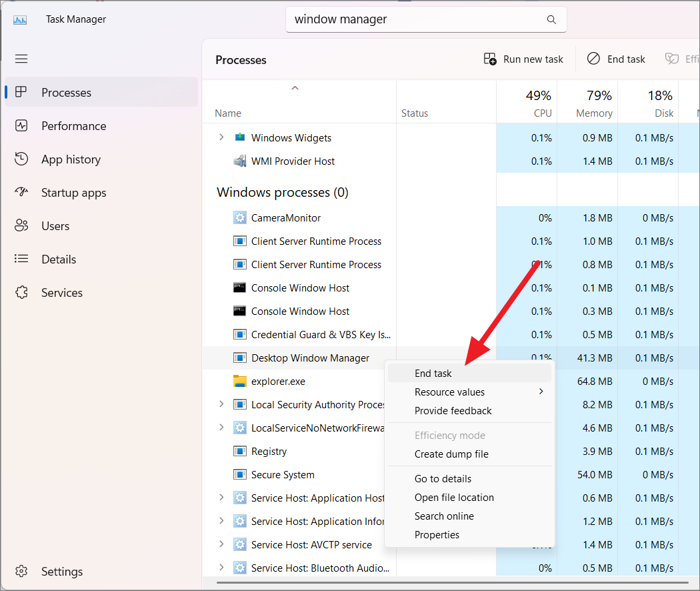
Task: Open the Services section
Action: tap(62, 292)
